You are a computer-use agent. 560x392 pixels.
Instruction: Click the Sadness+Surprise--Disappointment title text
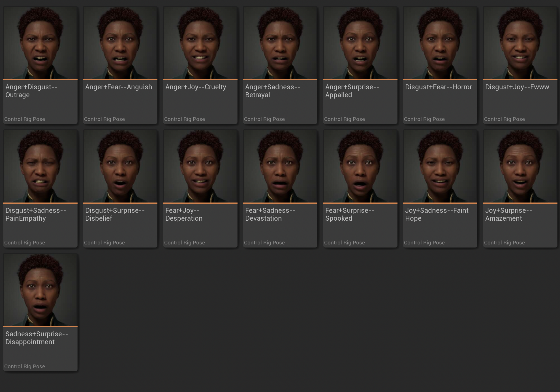(x=37, y=338)
